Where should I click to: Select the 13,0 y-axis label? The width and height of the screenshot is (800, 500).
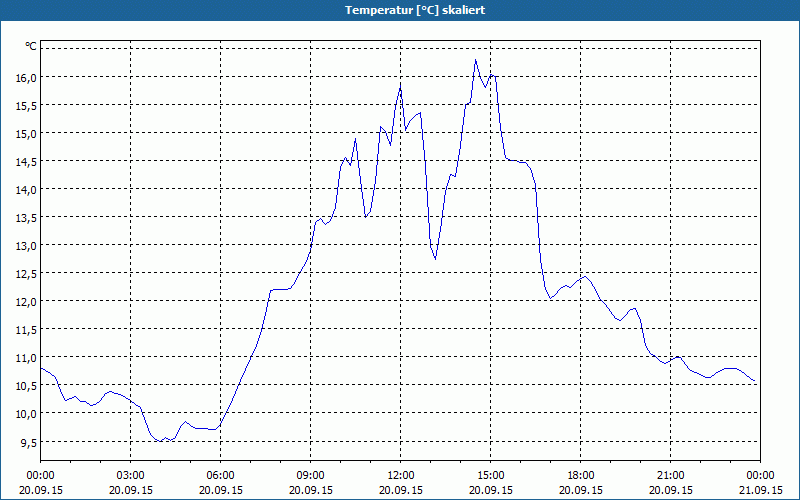point(26,246)
